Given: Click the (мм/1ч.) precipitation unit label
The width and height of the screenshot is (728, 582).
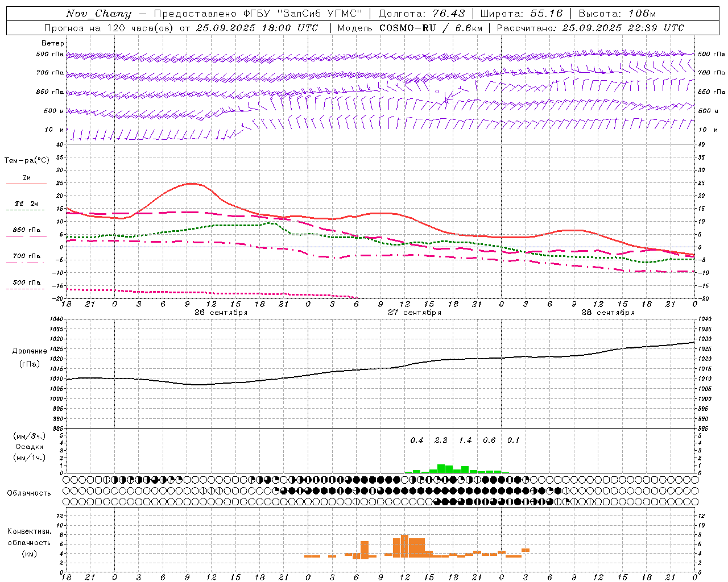Looking at the screenshot, I should [x=29, y=458].
